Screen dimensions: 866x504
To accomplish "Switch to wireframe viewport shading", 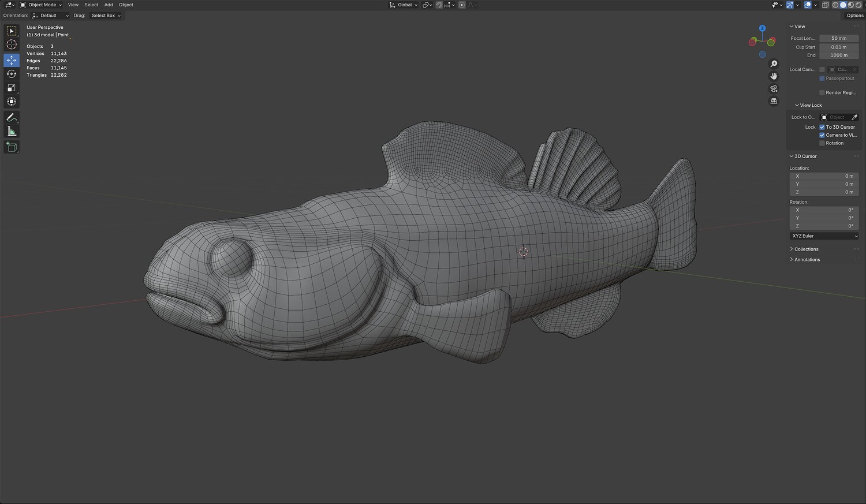I will (x=835, y=5).
